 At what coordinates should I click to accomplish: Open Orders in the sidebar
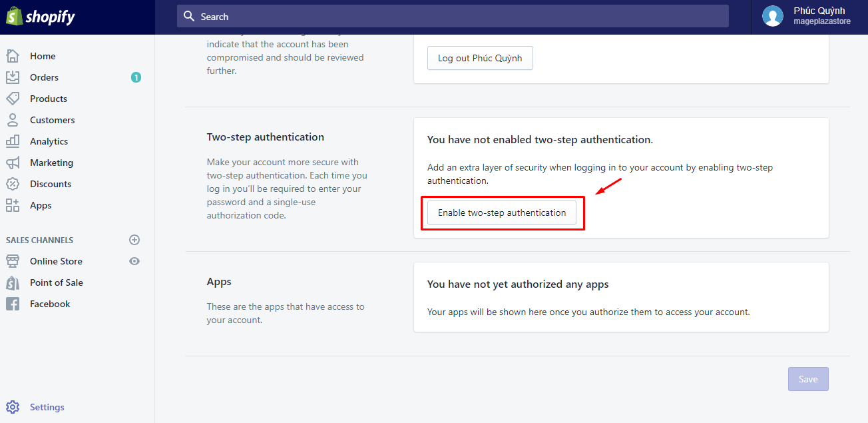point(44,77)
